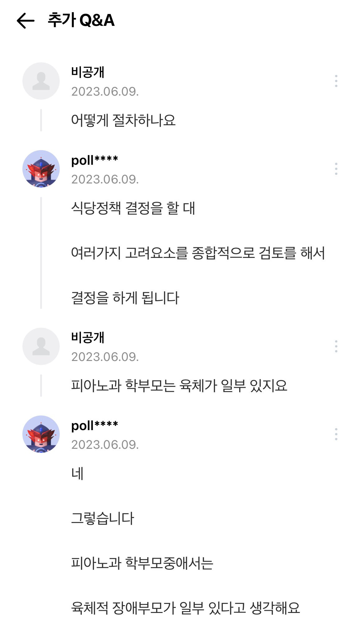Open more options for first 비공개 comment
This screenshot has height=631, width=364.
336,81
